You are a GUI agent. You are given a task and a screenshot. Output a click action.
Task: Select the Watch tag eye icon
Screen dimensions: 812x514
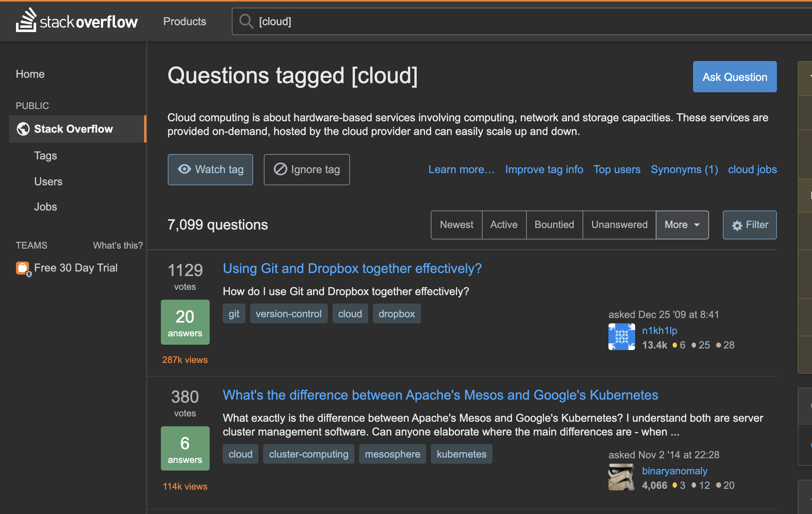tap(185, 169)
